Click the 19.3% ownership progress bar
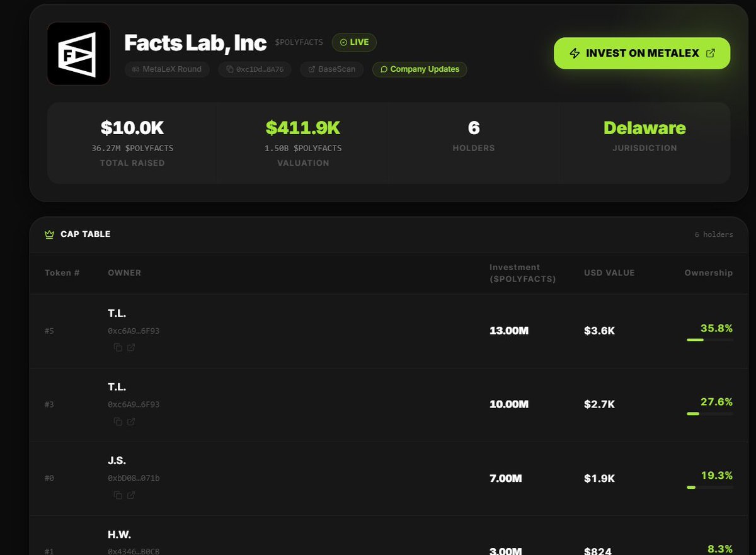 709,488
